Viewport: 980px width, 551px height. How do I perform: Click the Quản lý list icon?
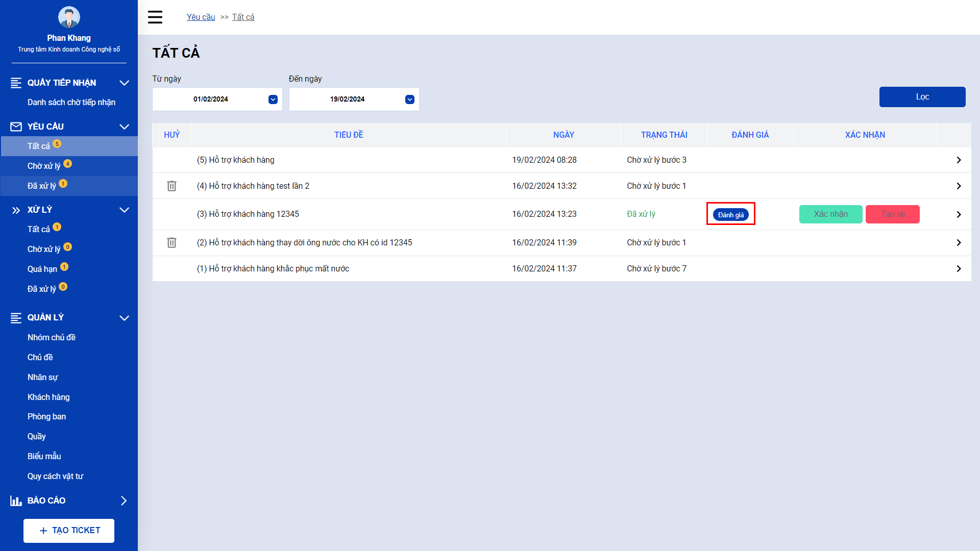click(16, 318)
